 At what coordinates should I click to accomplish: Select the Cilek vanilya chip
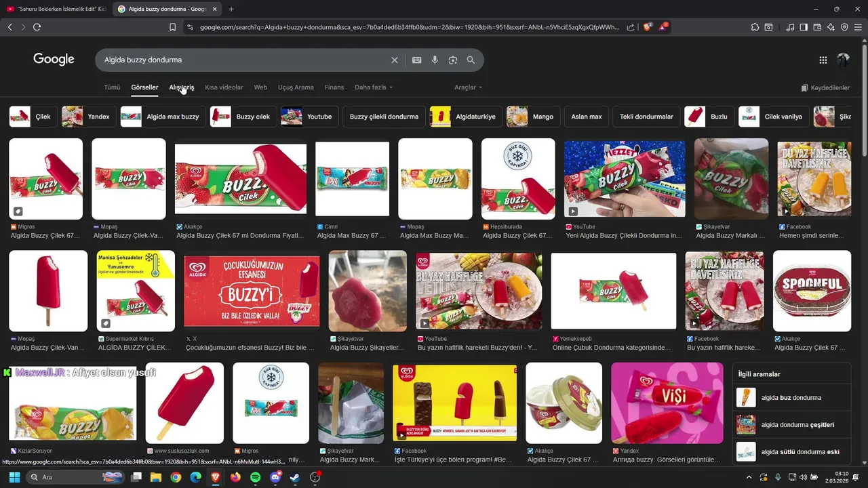774,117
